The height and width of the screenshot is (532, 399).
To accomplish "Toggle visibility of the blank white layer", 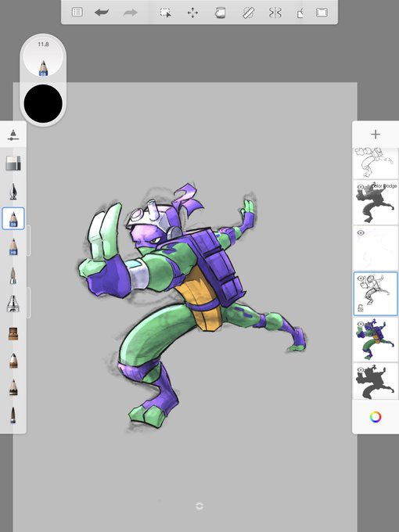I will click(361, 233).
